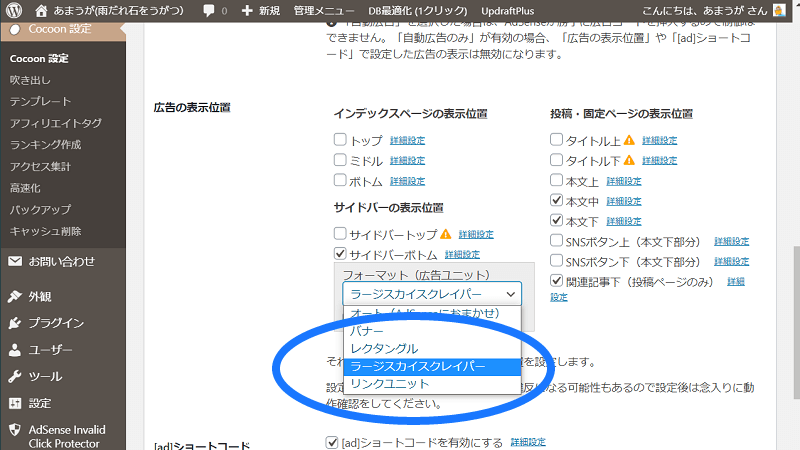Open 外観 paintbrush icon menu

point(15,297)
